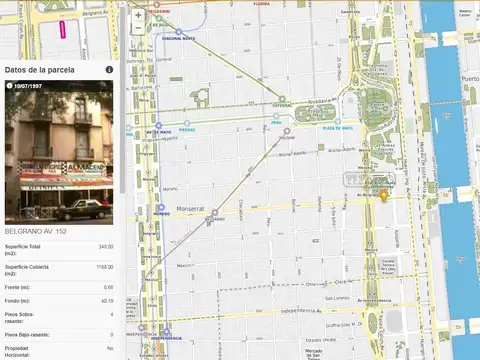Click the 'Superficie Cubierta (m2)' label
Image resolution: width=480 pixels, height=360 pixels.
tap(27, 270)
